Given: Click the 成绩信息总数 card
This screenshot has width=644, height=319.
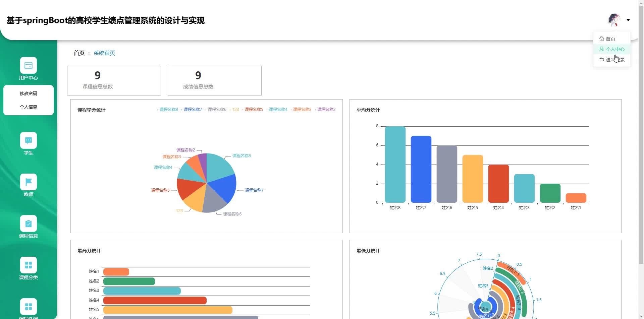Looking at the screenshot, I should [215, 81].
